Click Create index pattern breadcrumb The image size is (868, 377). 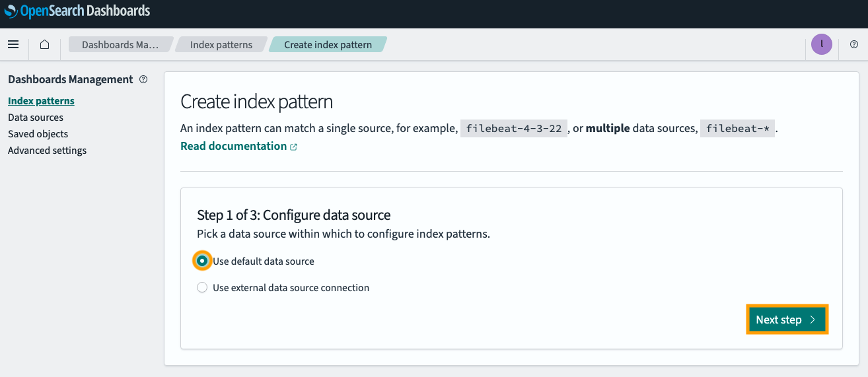pyautogui.click(x=328, y=44)
